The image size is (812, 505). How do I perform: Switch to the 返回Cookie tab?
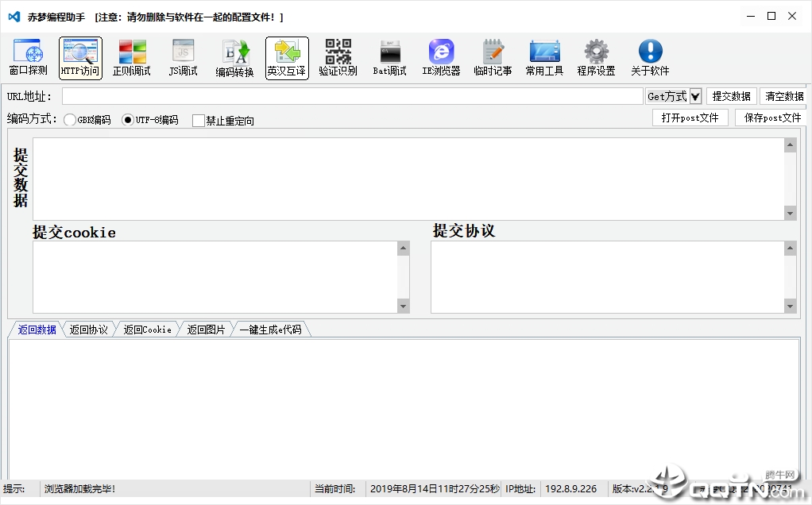point(147,330)
